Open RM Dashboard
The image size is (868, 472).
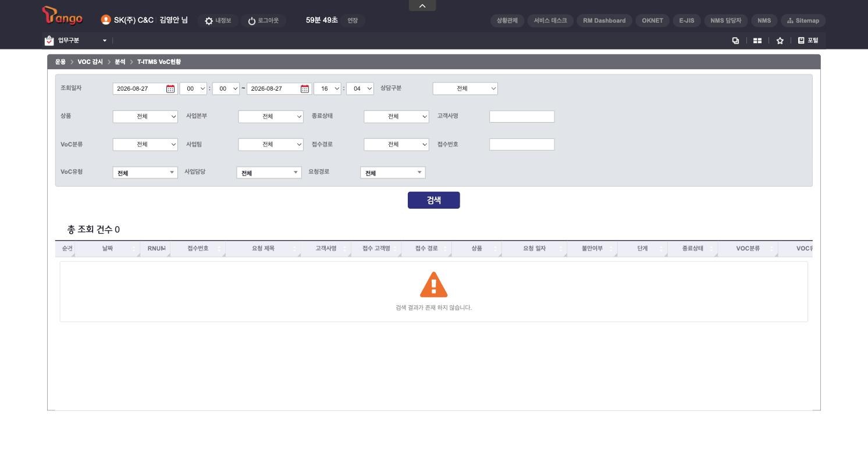tap(604, 20)
